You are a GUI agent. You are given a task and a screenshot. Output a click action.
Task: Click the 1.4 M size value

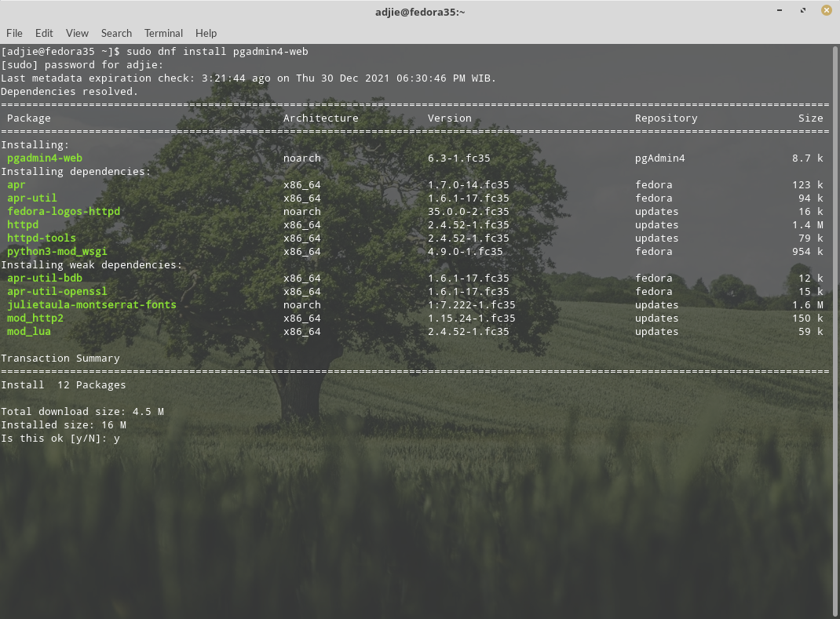pos(808,225)
